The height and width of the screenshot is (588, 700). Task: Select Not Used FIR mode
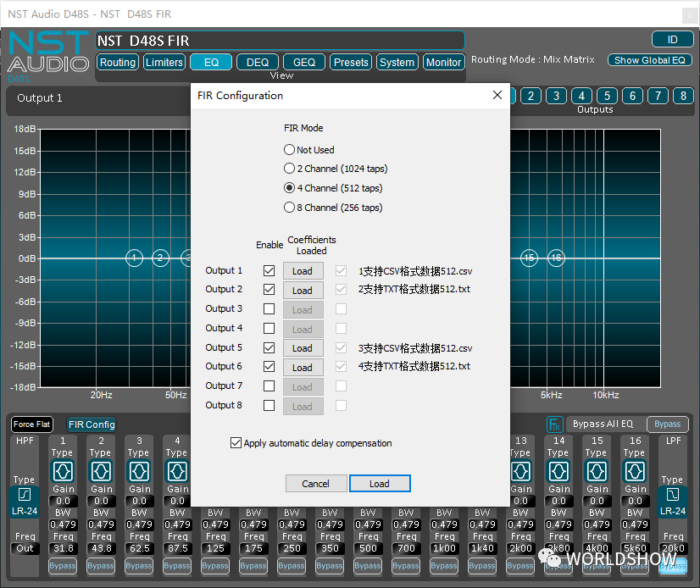[x=289, y=150]
